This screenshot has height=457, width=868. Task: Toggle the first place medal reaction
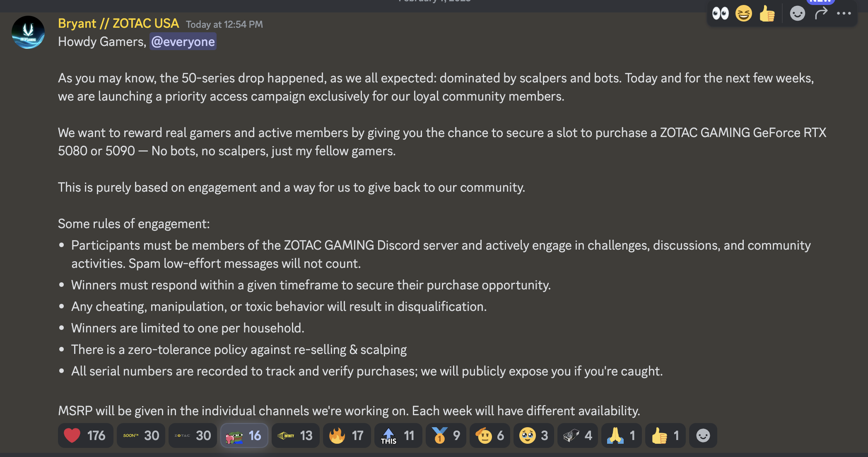click(x=446, y=435)
